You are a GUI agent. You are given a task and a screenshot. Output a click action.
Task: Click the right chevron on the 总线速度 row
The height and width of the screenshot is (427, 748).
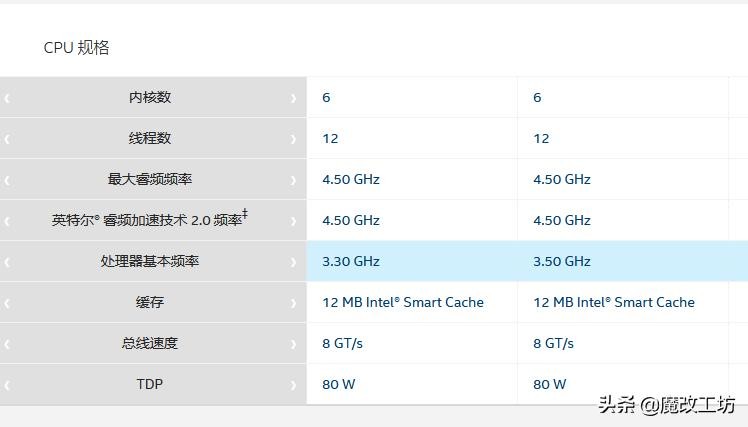click(293, 344)
